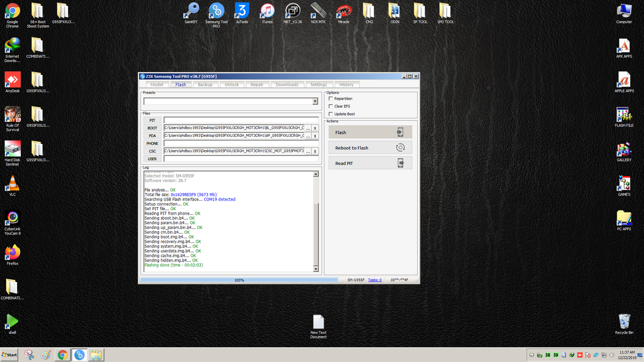Viewport: 644px width, 362px height.
Task: Select the VLC desktop icon
Action: pos(13,186)
